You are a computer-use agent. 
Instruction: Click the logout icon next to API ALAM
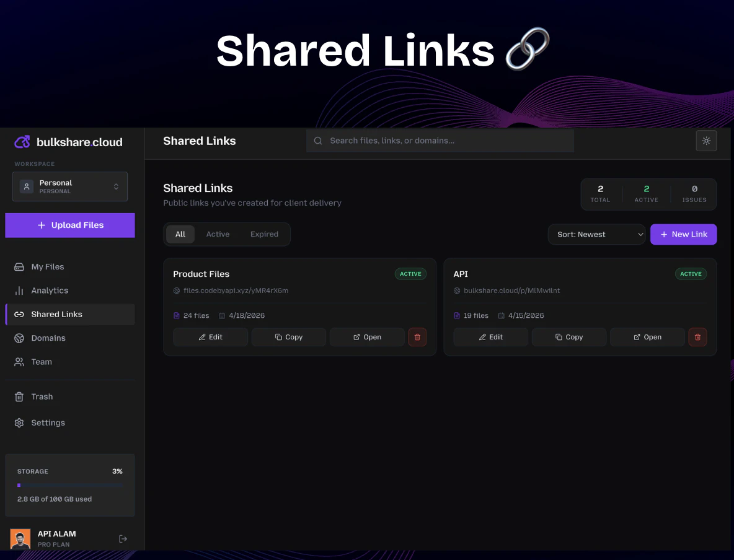123,538
